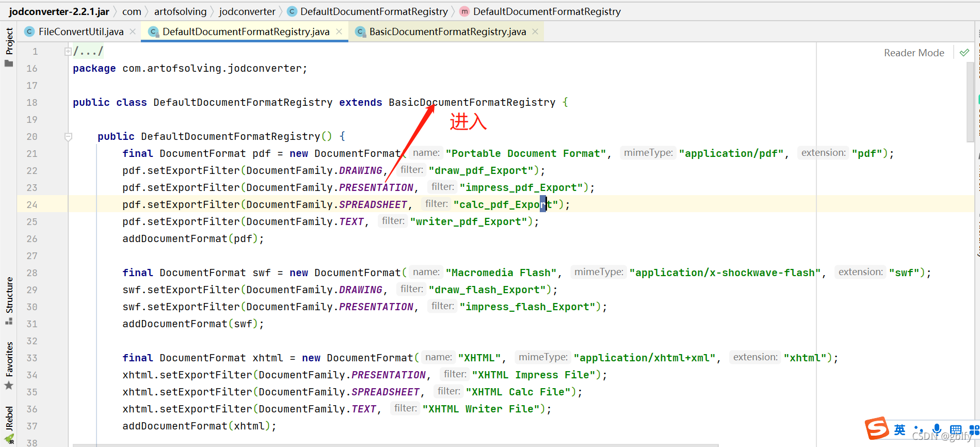Click the "impress_flash_Export" string

pyautogui.click(x=531, y=307)
